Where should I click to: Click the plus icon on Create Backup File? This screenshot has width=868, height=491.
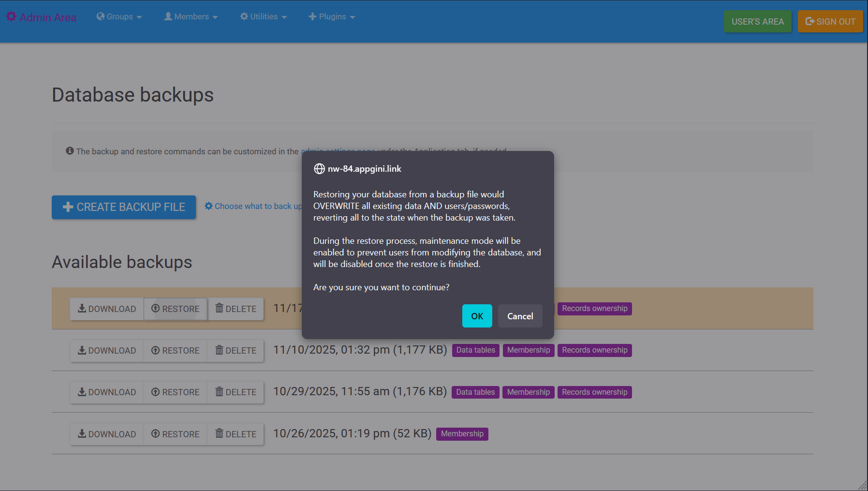click(x=68, y=207)
